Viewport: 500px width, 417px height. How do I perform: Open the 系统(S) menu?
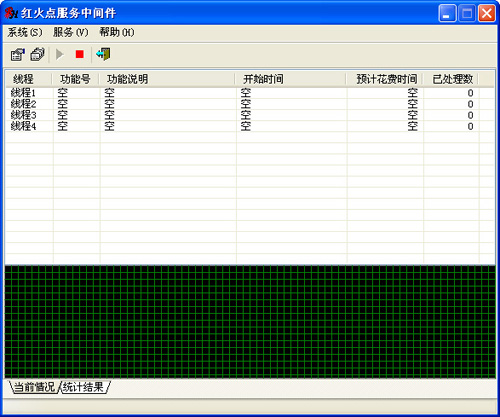[x=25, y=32]
